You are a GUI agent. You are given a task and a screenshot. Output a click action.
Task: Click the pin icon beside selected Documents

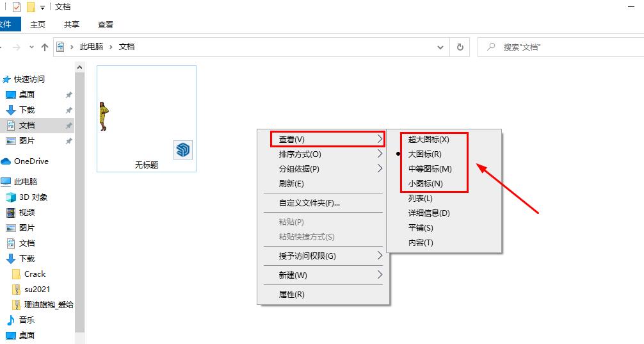(x=69, y=126)
